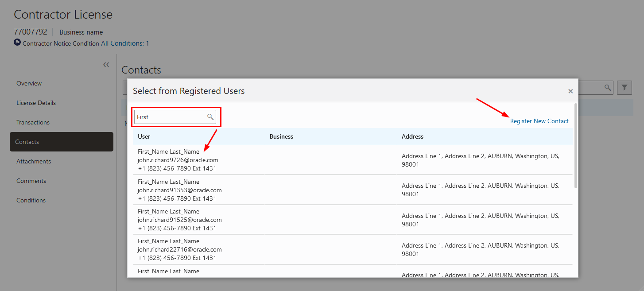Open the Conditions navigation item
644x291 pixels.
31,200
